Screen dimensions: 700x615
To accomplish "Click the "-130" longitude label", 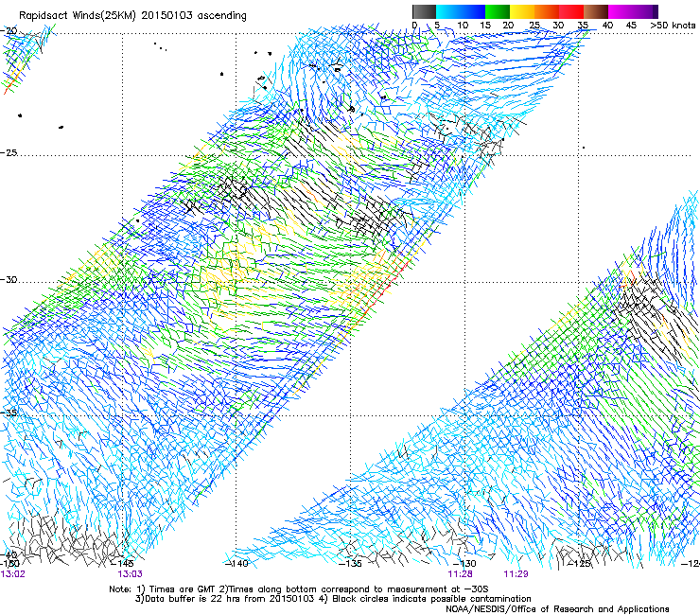I will (x=464, y=563).
